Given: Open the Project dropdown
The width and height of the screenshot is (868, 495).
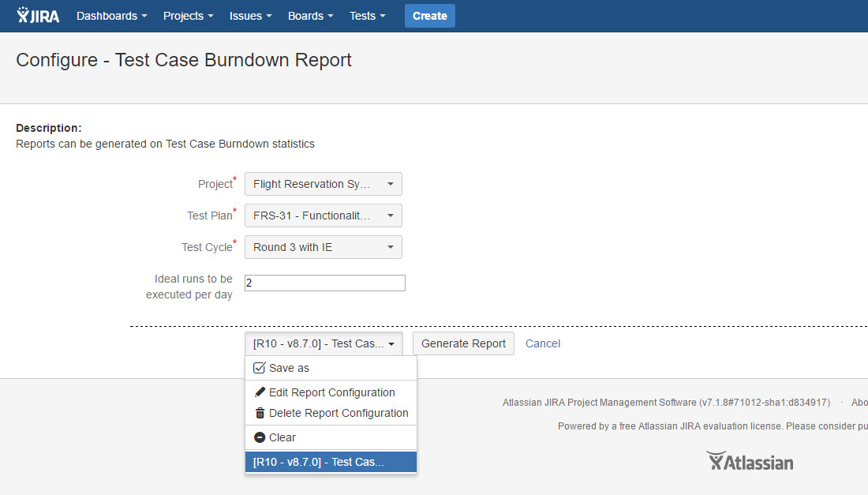Looking at the screenshot, I should 323,184.
